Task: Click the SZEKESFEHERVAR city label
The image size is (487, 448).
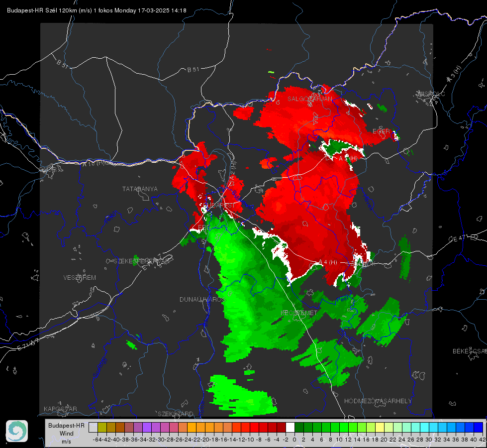Action: 141,261
